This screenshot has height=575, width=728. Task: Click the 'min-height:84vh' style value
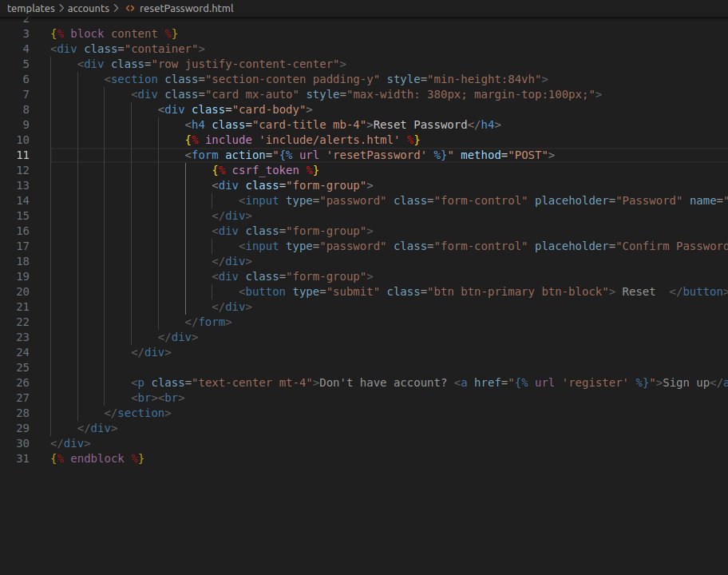(485, 79)
